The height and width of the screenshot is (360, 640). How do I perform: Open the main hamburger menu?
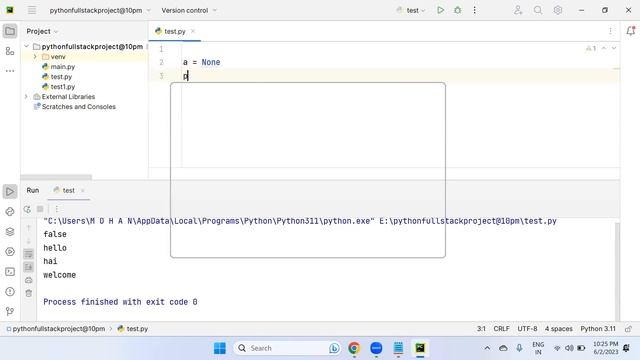coord(32,10)
